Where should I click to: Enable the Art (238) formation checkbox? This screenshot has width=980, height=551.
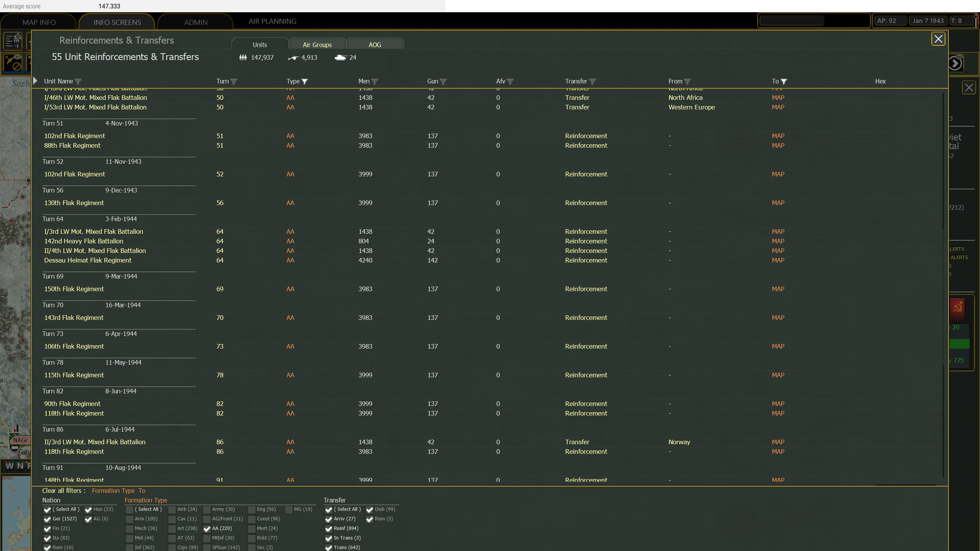[x=172, y=529]
